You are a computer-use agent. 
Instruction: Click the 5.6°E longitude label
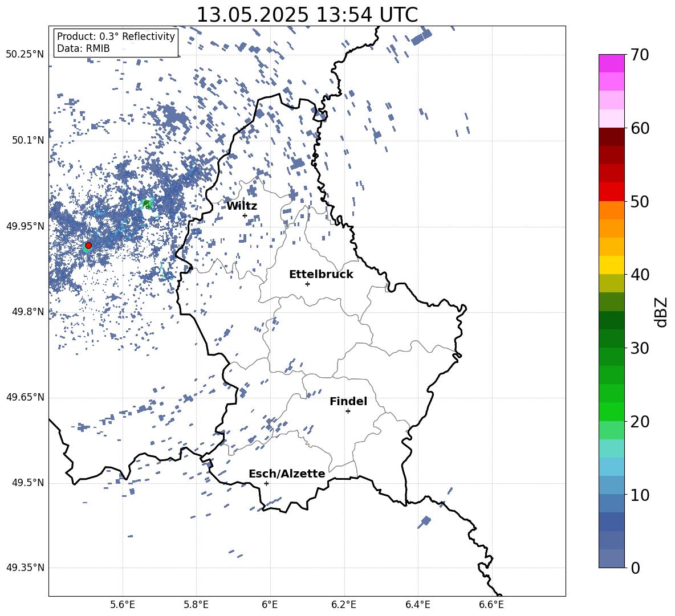[123, 605]
